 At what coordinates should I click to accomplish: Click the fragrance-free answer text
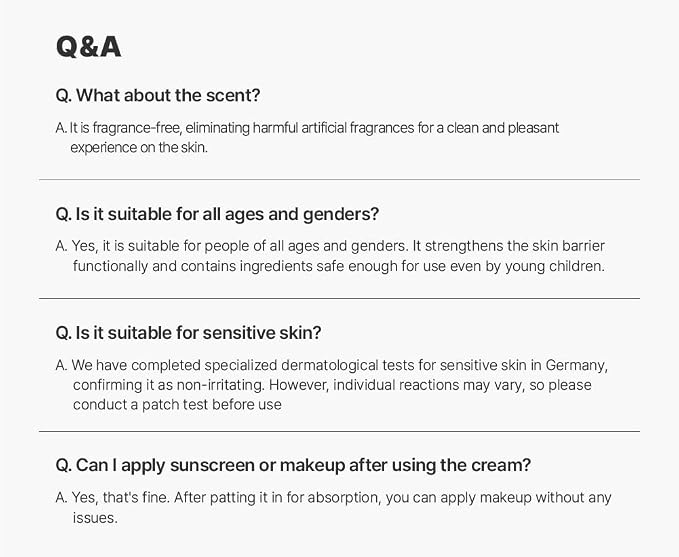307,138
